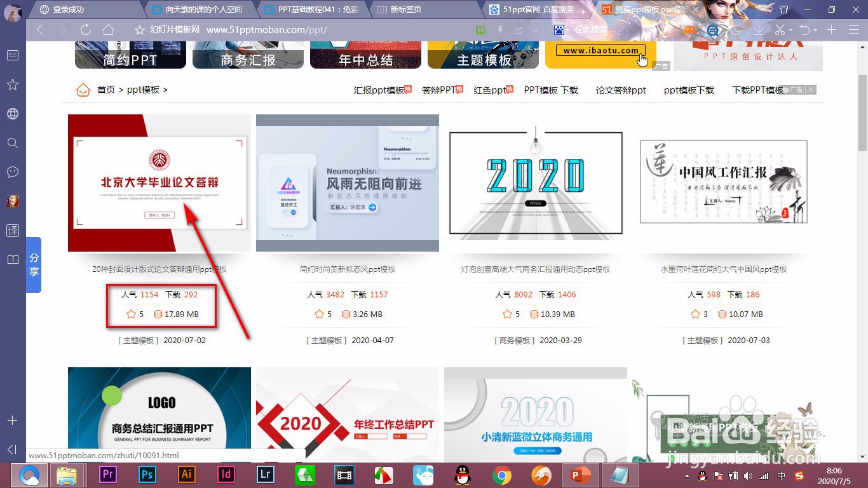Click the Baidu paw search engine icon

(x=559, y=30)
